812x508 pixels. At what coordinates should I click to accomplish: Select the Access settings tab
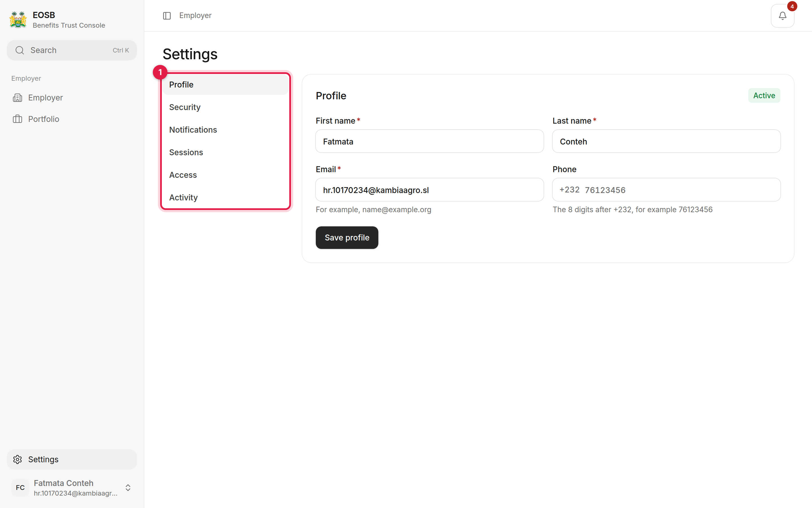pyautogui.click(x=226, y=175)
